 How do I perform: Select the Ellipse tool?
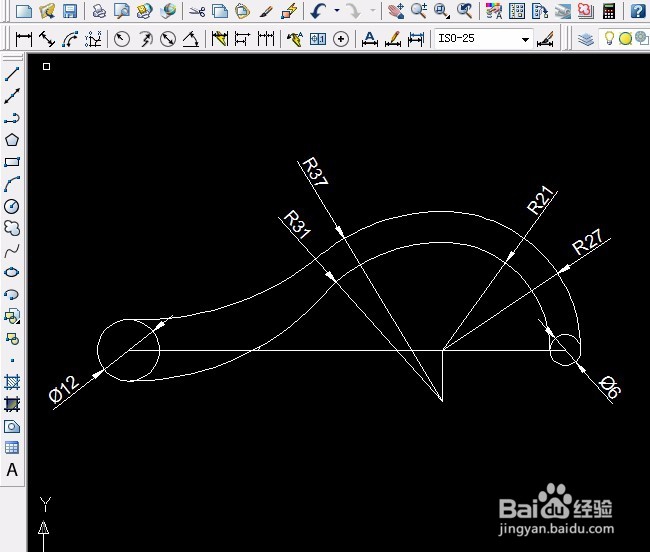[12, 272]
